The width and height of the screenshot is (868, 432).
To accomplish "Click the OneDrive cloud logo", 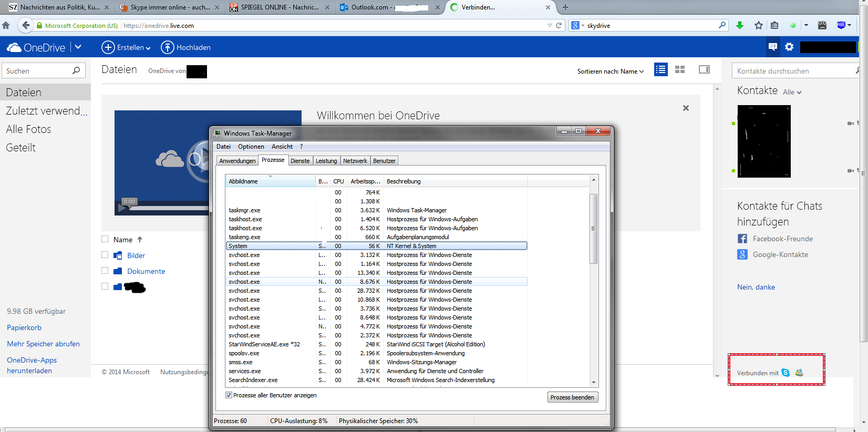I will click(x=14, y=47).
